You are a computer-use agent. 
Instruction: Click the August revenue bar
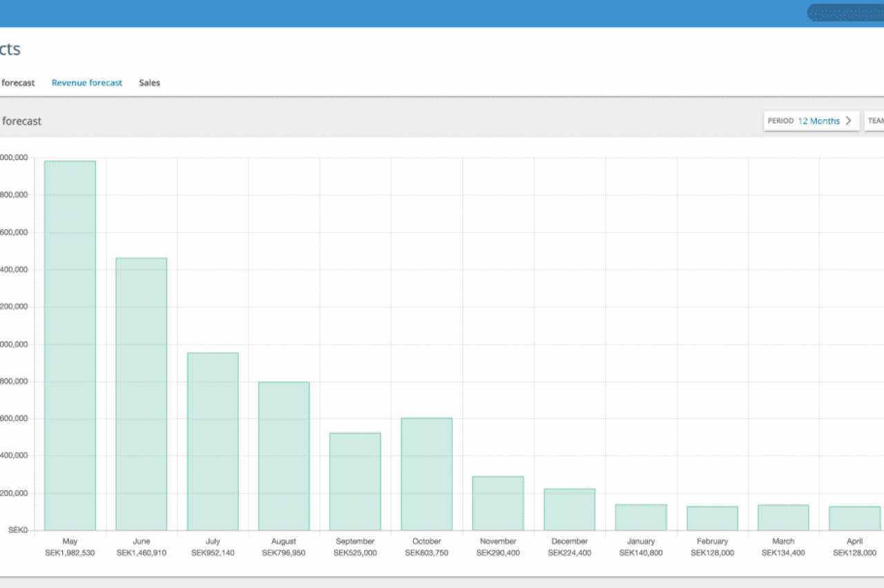[x=284, y=456]
